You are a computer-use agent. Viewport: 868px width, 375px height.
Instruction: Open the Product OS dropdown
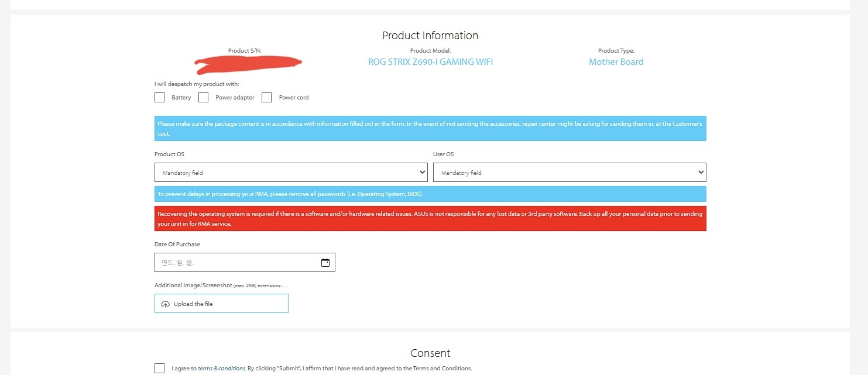291,173
